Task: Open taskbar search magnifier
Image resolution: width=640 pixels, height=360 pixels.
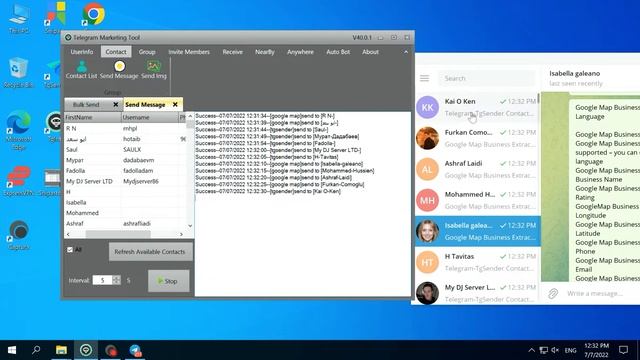Action: 36,350
